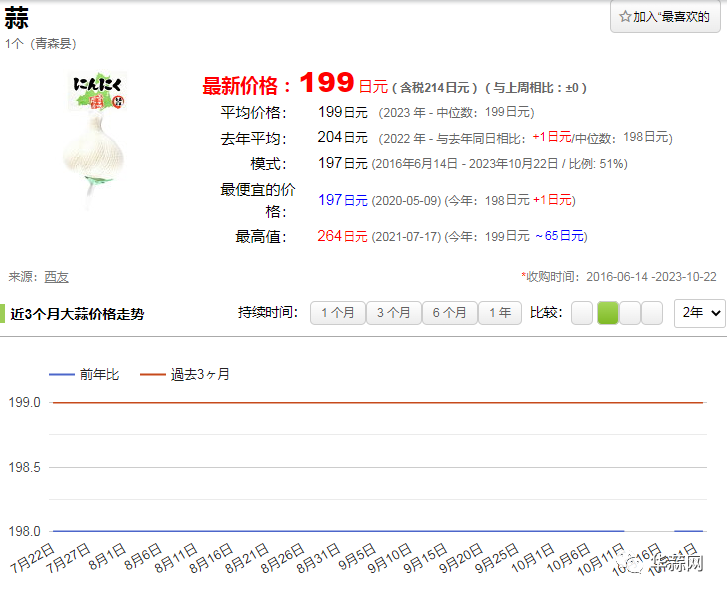Click the 1个（青森县） subtitle
This screenshot has height=595, width=727.
pyautogui.click(x=40, y=44)
